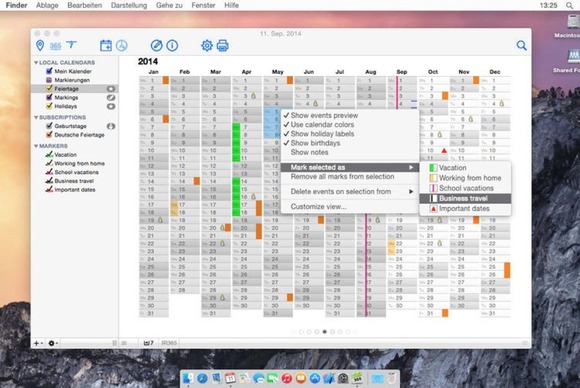This screenshot has width=580, height=388.
Task: Click the eye badge next to Feiertage
Action: 111,89
